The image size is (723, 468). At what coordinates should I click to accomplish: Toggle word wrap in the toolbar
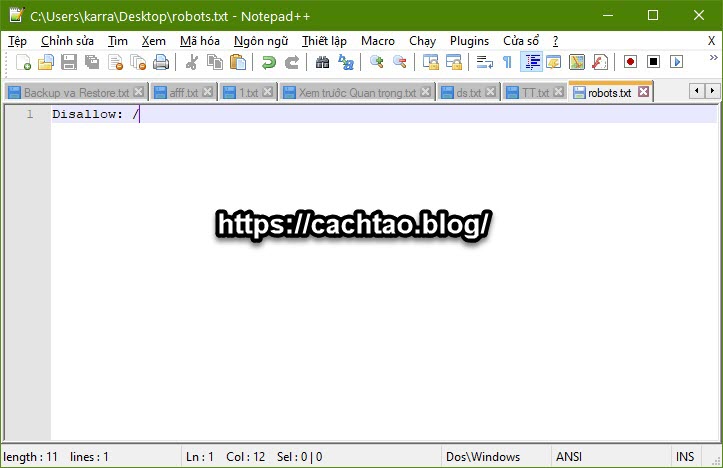[484, 62]
